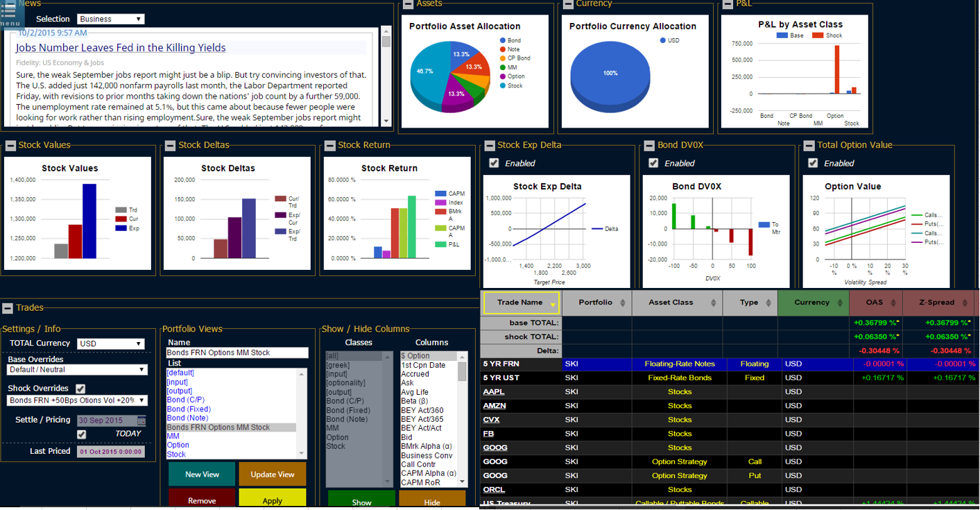Open the Settle / Pricing calendar icon
This screenshot has height=510, width=980.
coord(141,420)
